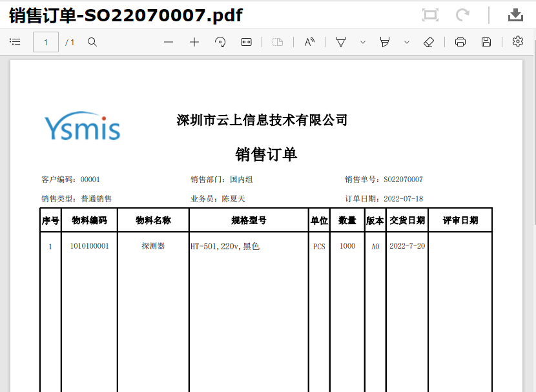536x392 pixels.
Task: Click delivery date 2022-7-20 cell
Action: coord(407,246)
